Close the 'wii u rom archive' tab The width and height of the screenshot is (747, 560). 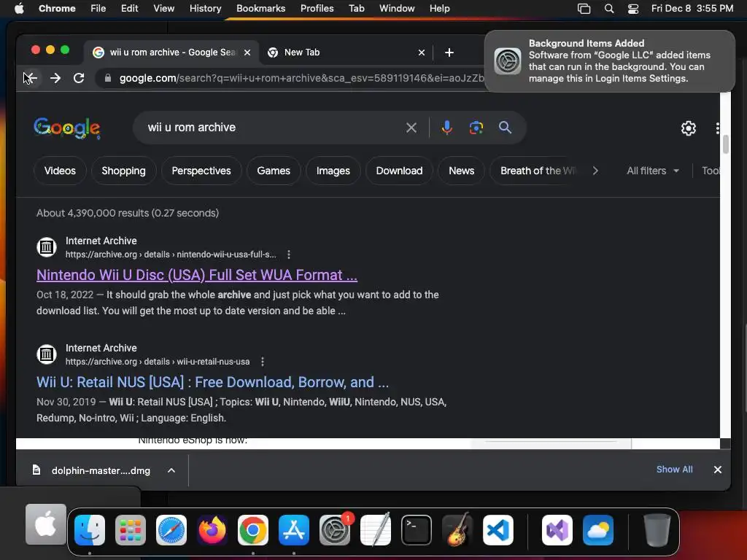click(x=247, y=52)
